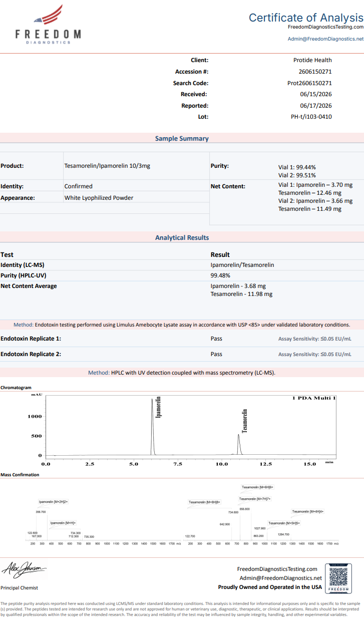This screenshot has width=364, height=617.
Task: Click the Tesamorelin [M+4H]4+ spectrum label
Action: click(x=308, y=511)
